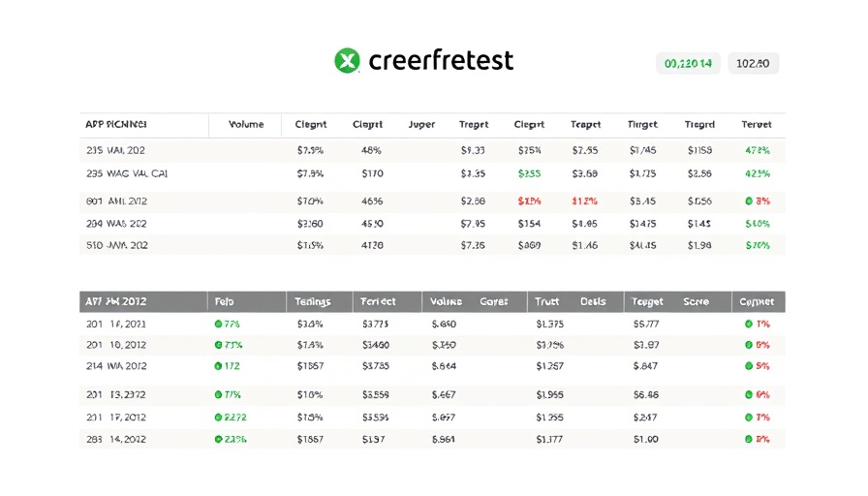
Task: Sort by the Volune header in the lower table
Action: [x=447, y=301]
